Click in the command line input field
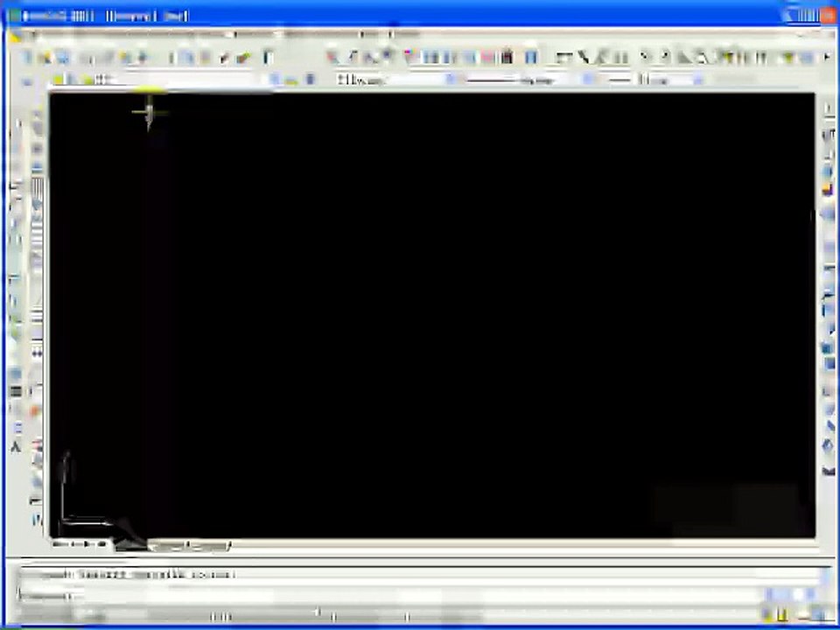The image size is (840, 630). (x=391, y=595)
